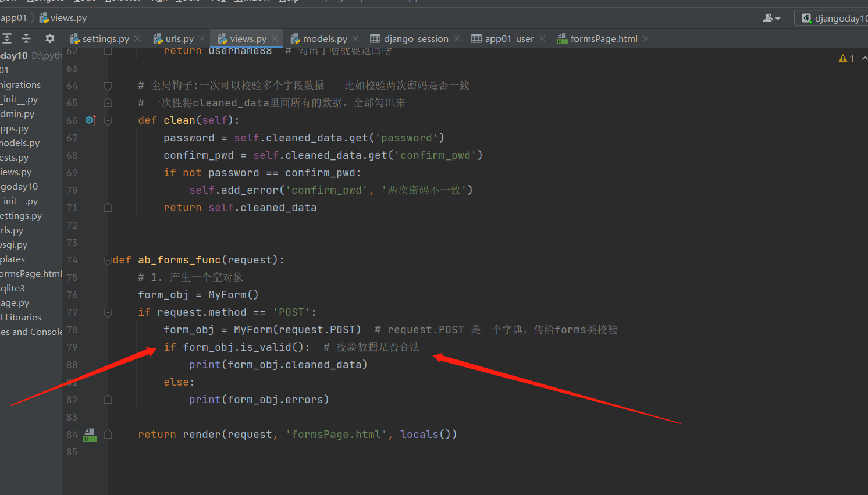The image size is (868, 495).
Task: Click the overriding-method gutter icon on line 66
Action: pos(90,120)
